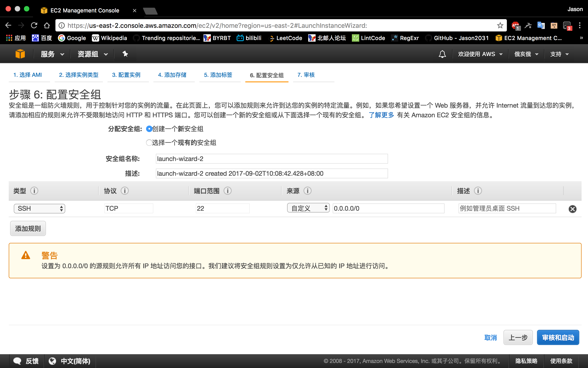Go to step 5. 添加标签
Screen dimensions: 588x368
pyautogui.click(x=218, y=75)
